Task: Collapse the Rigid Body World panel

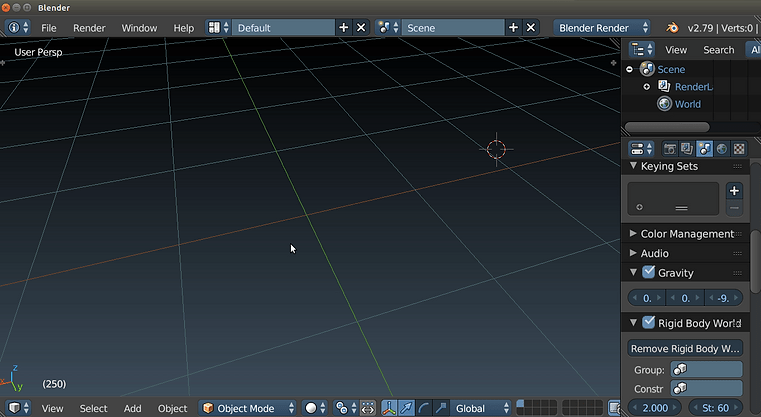Action: pos(633,322)
